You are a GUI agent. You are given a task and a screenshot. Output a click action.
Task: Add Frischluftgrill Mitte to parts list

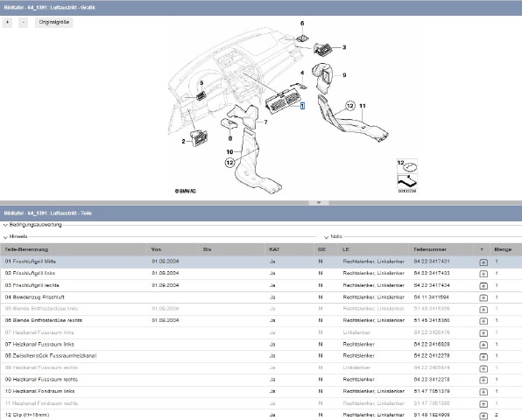click(483, 262)
